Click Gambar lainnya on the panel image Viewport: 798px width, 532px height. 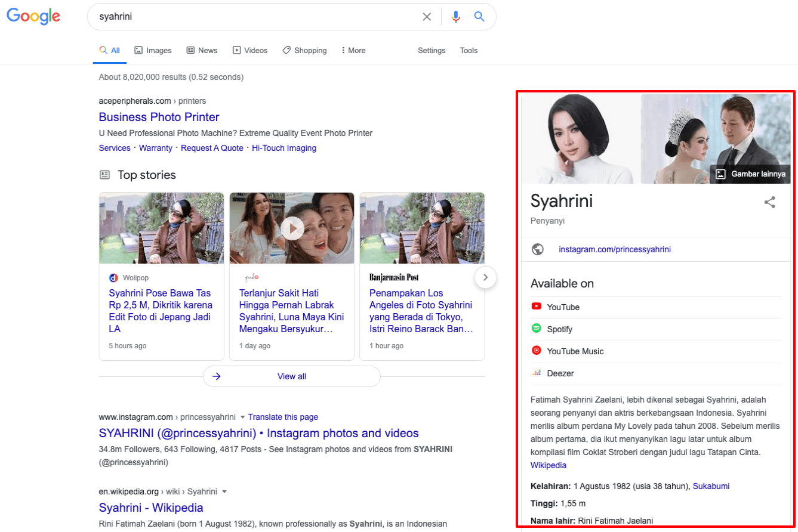pos(750,174)
